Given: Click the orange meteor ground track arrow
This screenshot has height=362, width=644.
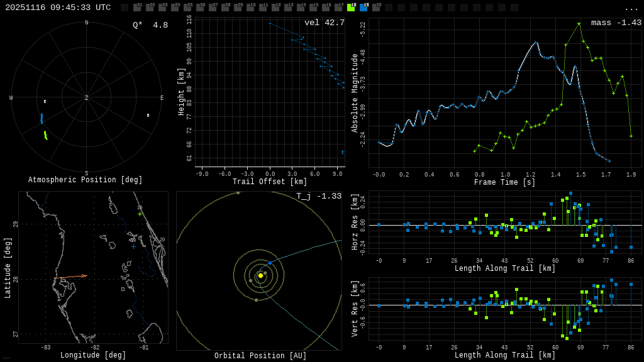Looking at the screenshot, I should pyautogui.click(x=70, y=277).
